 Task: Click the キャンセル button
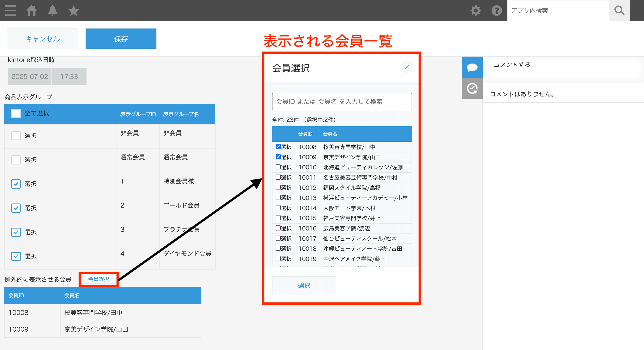42,39
